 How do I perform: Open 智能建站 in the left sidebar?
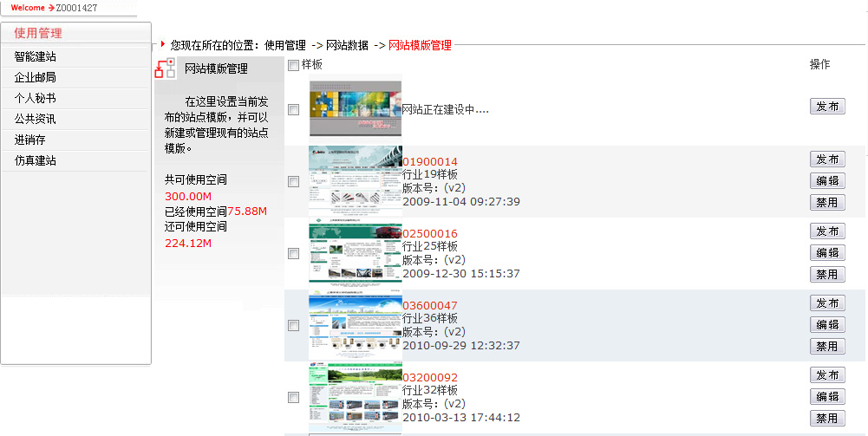[x=36, y=56]
